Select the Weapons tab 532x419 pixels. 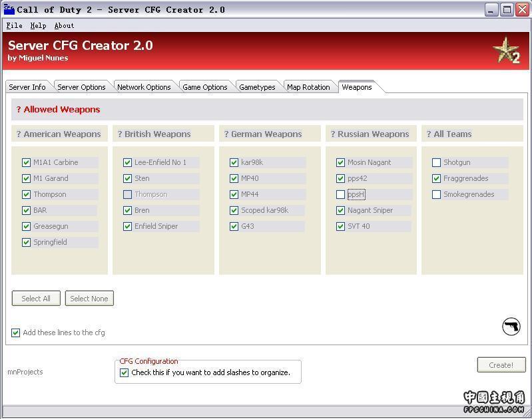(357, 87)
